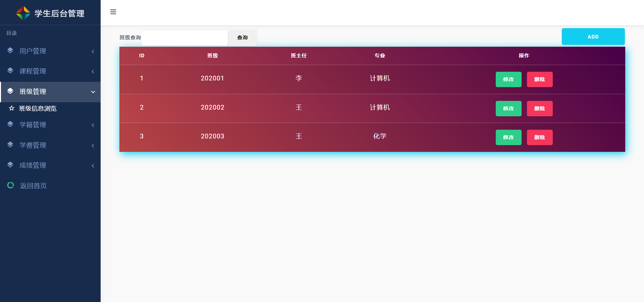The height and width of the screenshot is (302, 644).
Task: Expand the 成绩管理 chevron
Action: point(93,166)
